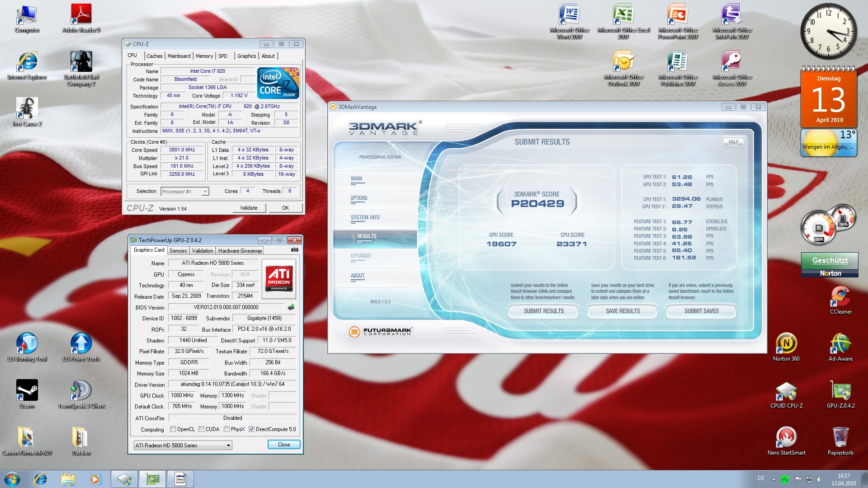Viewport: 868px width, 488px height.
Task: Click SUBMIT SAVED button in 3DMark
Action: point(701,311)
